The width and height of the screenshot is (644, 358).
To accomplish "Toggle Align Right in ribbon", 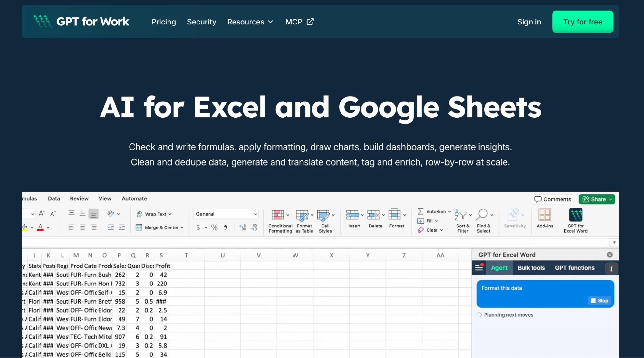I will 93,227.
